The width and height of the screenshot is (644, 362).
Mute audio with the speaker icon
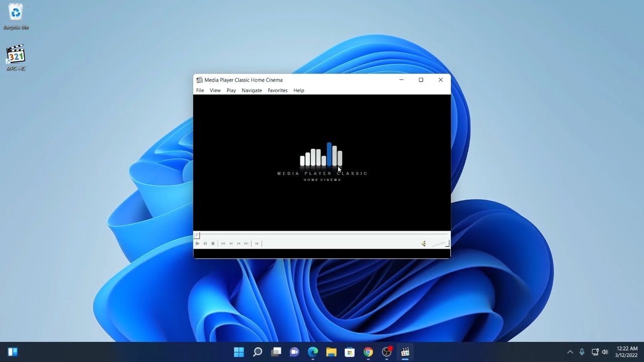pos(424,243)
